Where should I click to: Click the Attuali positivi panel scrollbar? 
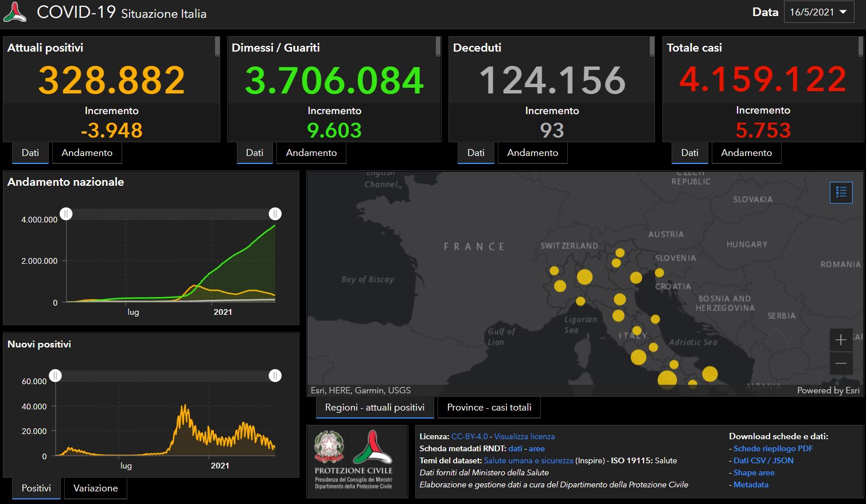pyautogui.click(x=217, y=47)
